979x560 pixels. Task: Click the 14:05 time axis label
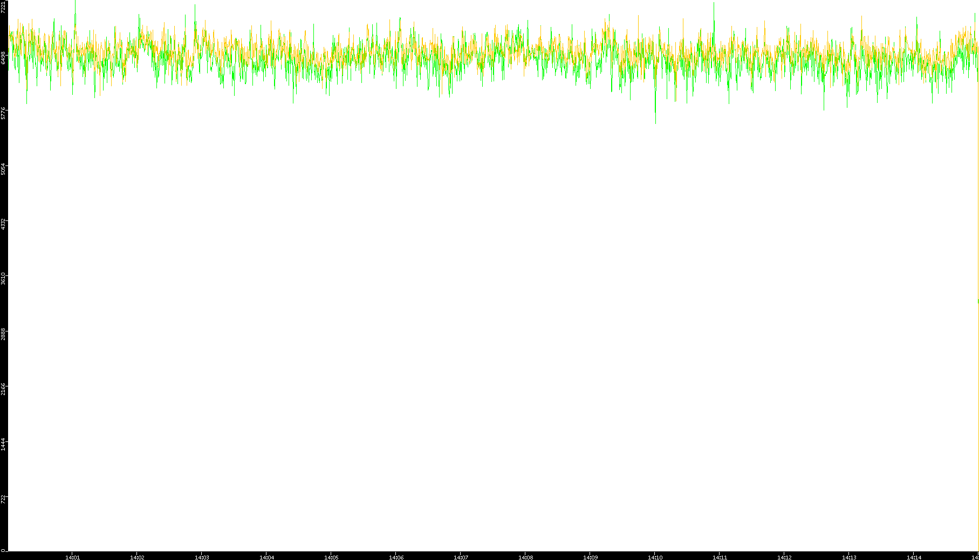click(x=331, y=557)
